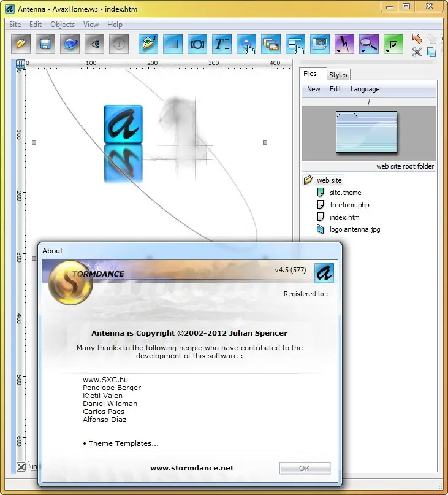Insert an image with the picture folder tool
Image resolution: width=448 pixels, height=495 pixels.
point(148,44)
